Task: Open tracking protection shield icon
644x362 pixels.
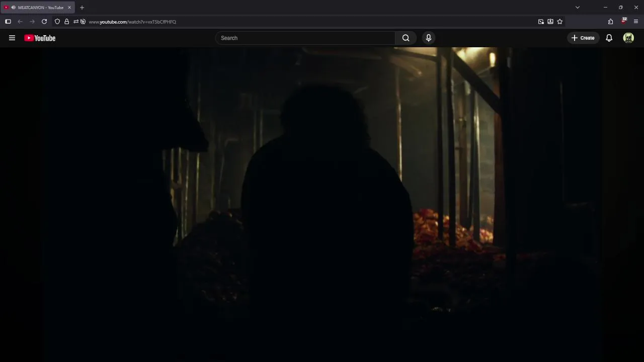Action: [x=57, y=22]
